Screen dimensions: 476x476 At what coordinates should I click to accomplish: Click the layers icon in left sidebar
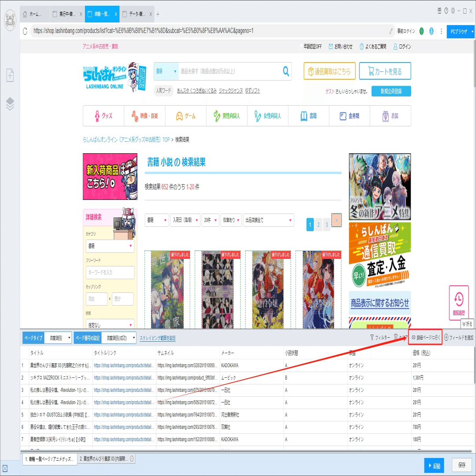(10, 104)
